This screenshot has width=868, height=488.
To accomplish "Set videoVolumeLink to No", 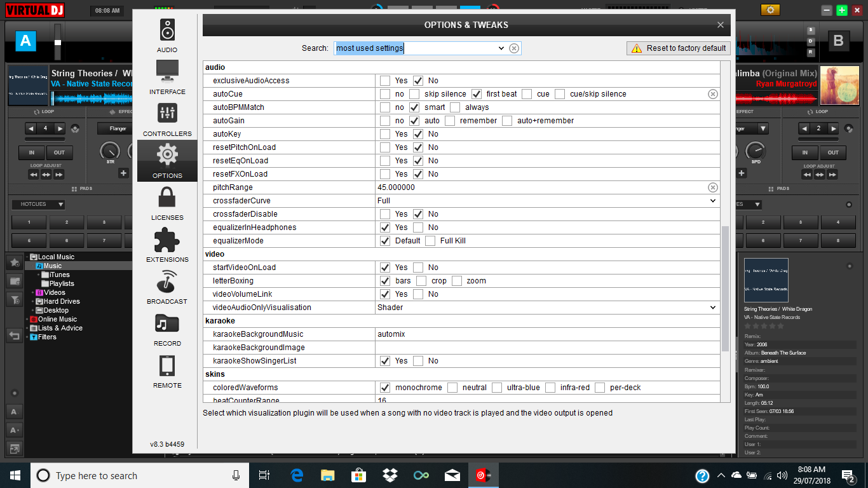I will [418, 294].
